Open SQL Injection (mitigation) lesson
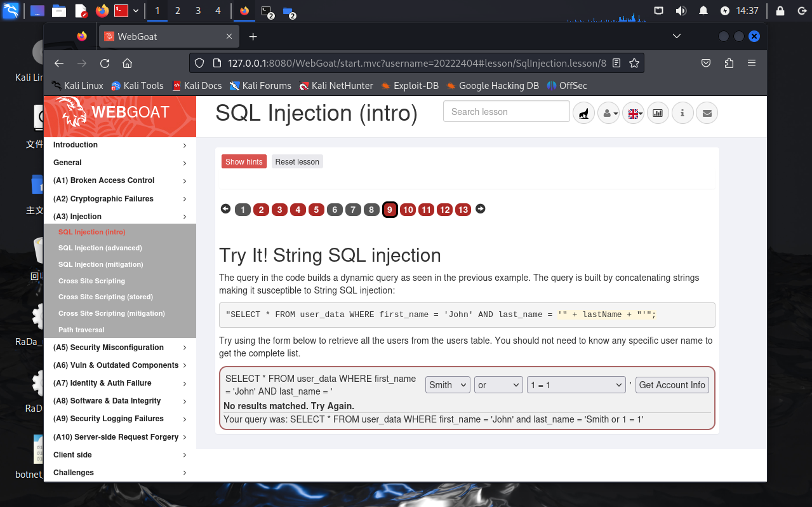 (101, 264)
